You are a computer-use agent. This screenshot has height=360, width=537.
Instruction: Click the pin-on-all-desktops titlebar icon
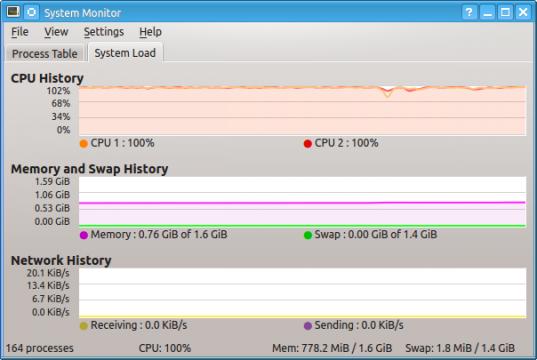(x=31, y=12)
